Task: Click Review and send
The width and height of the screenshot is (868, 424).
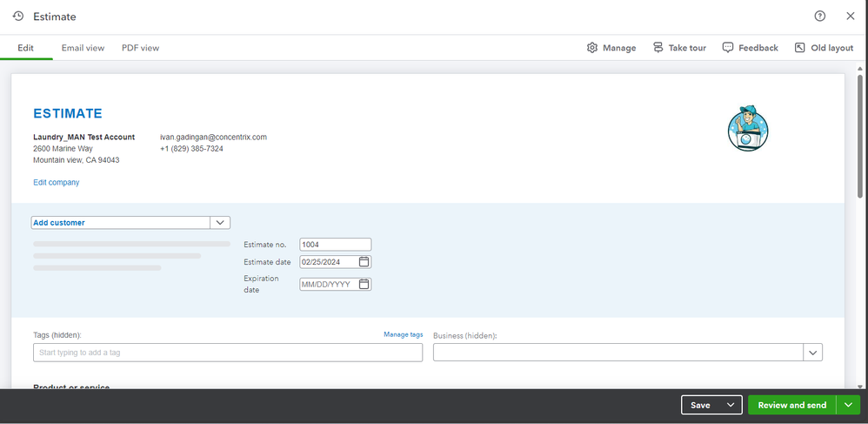Action: pos(791,405)
